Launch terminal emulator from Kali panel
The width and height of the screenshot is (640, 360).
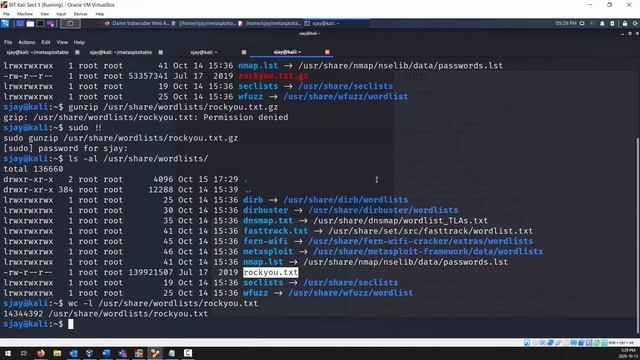(x=40, y=24)
